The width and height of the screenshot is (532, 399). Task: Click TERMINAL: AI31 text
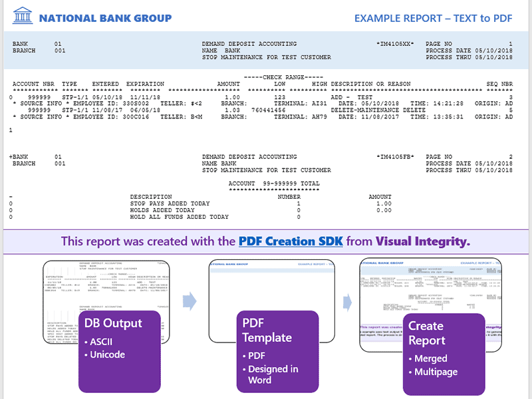point(301,104)
